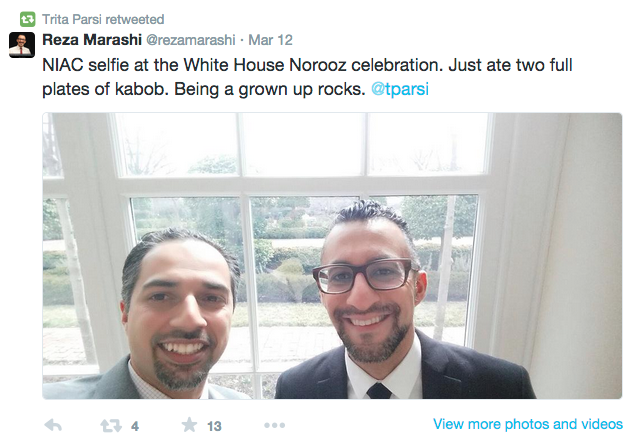Click the reply arrow icon

pyautogui.click(x=53, y=425)
